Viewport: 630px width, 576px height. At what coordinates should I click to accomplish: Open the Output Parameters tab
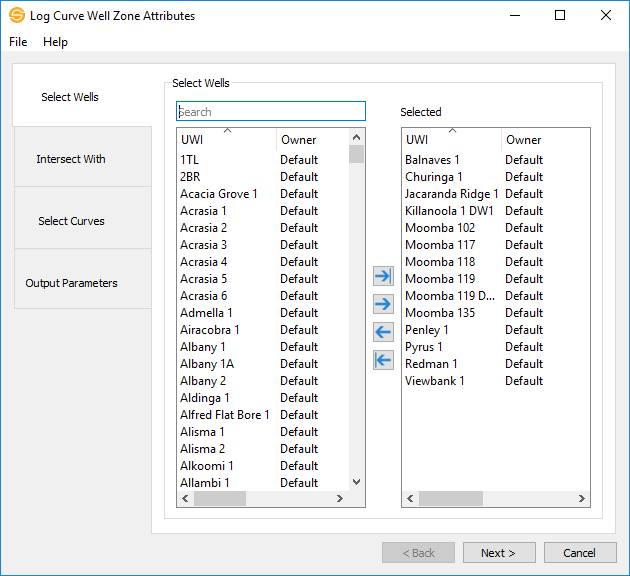[71, 283]
